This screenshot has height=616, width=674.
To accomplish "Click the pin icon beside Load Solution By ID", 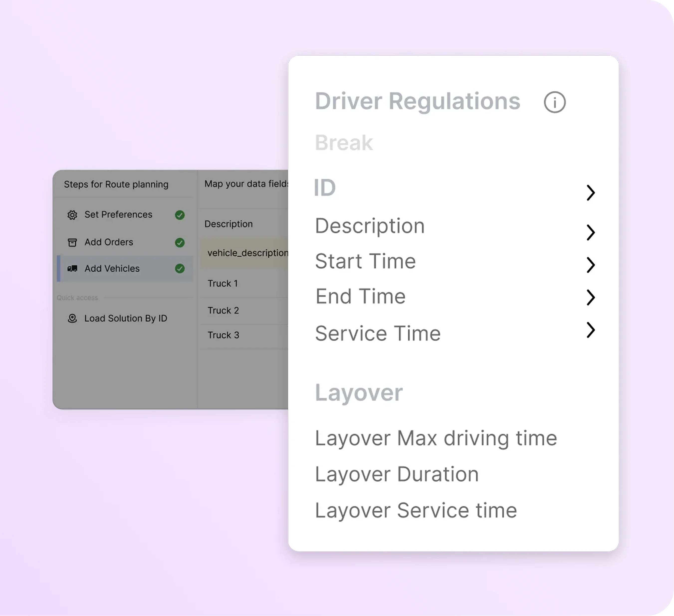I will [72, 318].
